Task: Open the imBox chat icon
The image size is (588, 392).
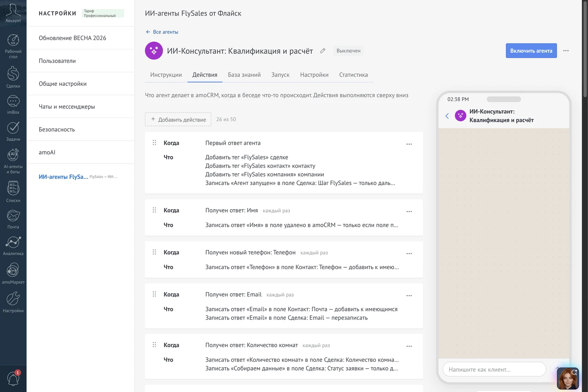Action: pyautogui.click(x=13, y=104)
